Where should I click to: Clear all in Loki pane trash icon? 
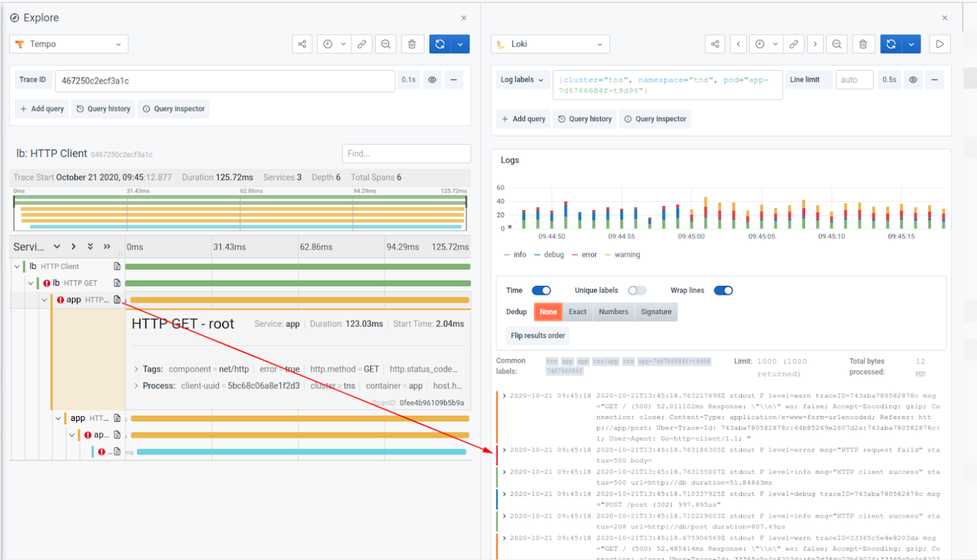click(x=863, y=44)
